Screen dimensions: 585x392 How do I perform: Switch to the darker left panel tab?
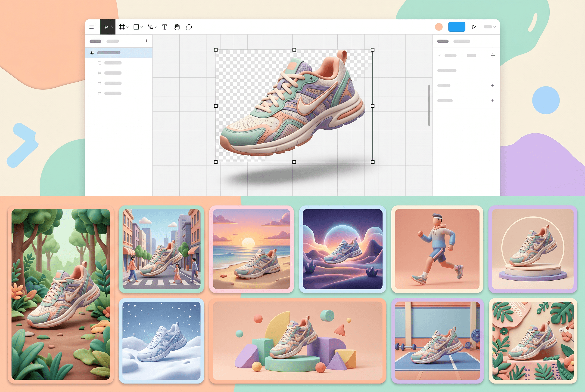[x=95, y=41]
